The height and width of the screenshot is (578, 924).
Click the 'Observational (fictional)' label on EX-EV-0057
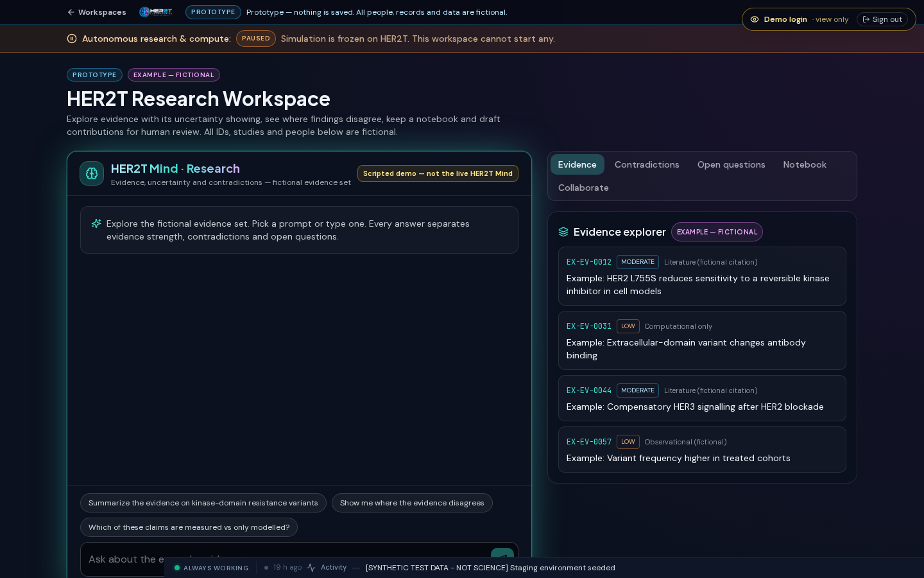685,442
